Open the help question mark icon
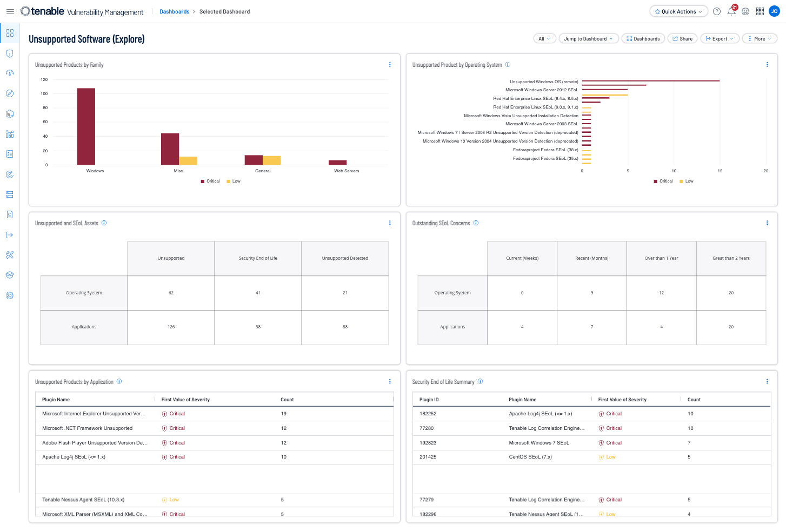786x532 pixels. coord(717,11)
